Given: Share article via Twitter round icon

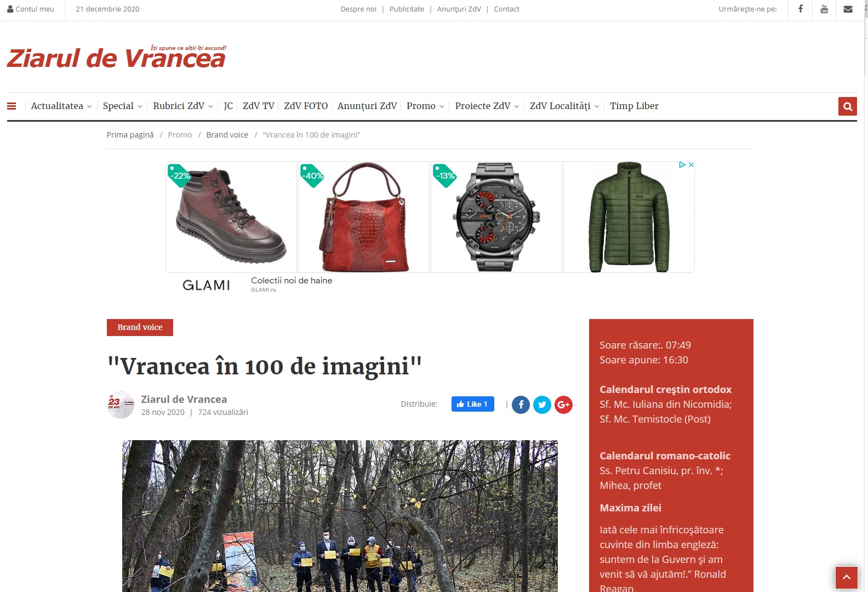Looking at the screenshot, I should coord(542,405).
